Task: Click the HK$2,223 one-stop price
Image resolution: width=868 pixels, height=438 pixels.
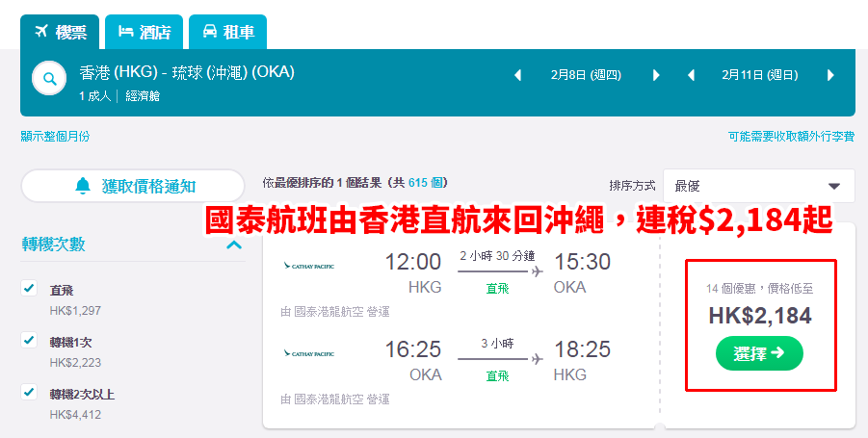Action: click(x=75, y=363)
